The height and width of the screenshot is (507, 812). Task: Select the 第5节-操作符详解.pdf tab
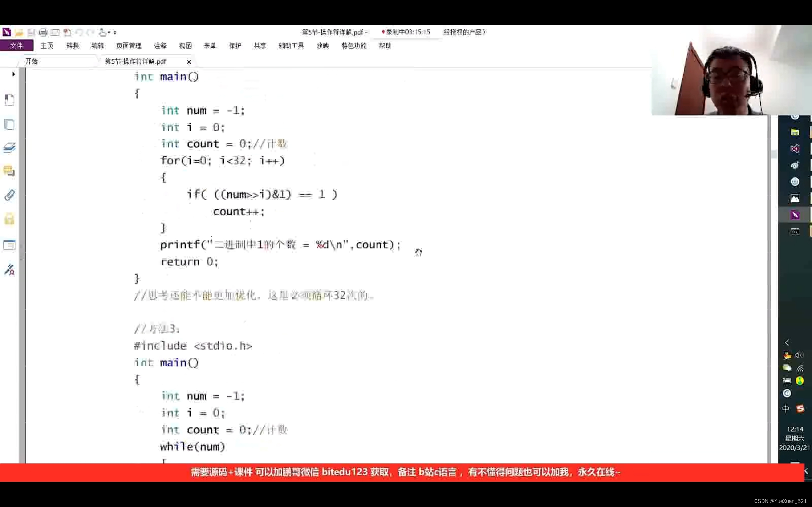(x=136, y=61)
